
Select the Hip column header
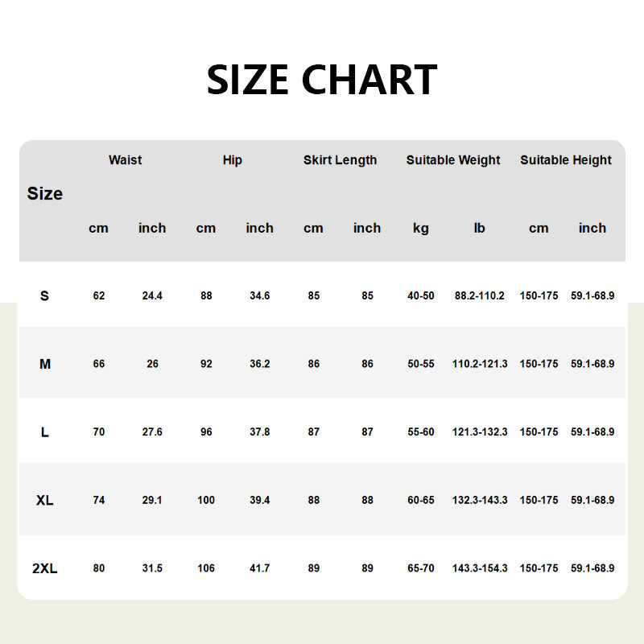point(232,160)
